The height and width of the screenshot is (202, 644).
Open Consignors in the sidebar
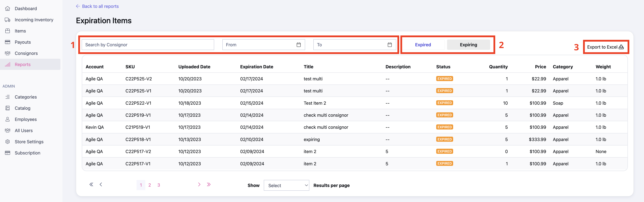[26, 53]
